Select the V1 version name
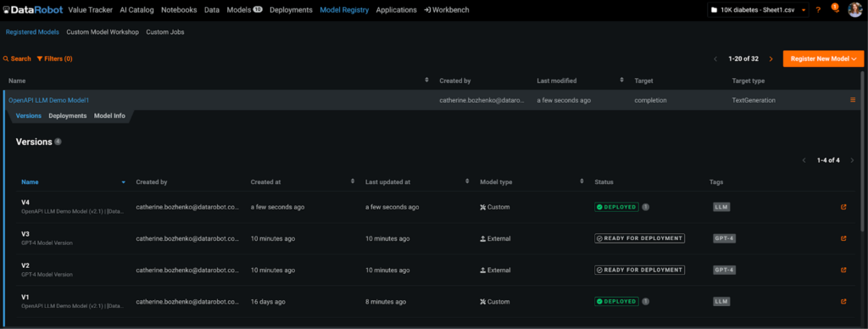868x329 pixels. pos(25,298)
